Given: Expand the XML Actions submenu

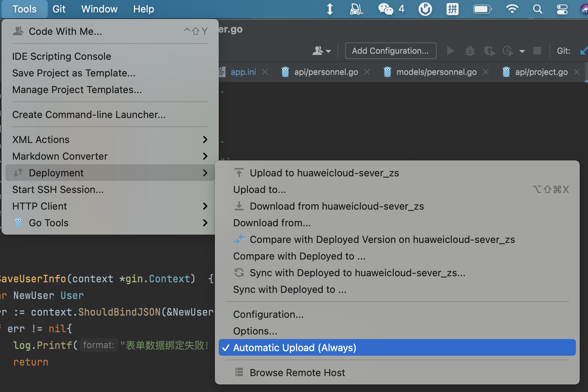Looking at the screenshot, I should pos(110,140).
